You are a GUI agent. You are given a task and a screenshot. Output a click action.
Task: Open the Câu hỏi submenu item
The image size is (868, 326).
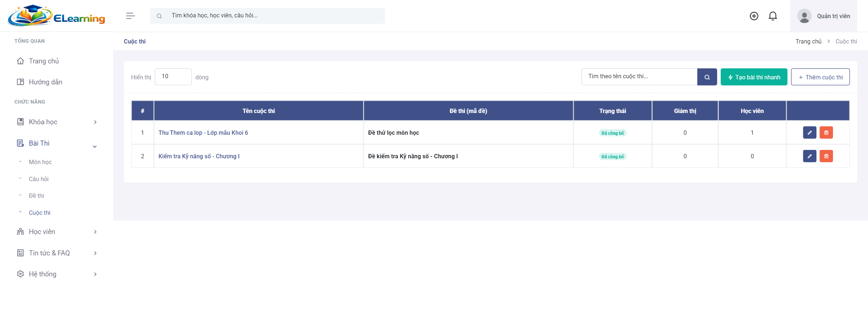coord(39,179)
